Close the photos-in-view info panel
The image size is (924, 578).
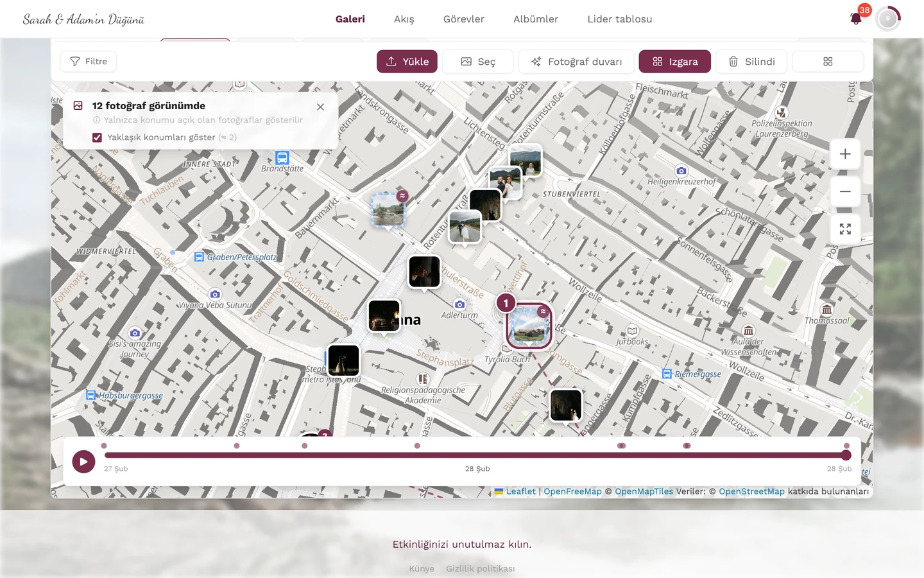(x=320, y=107)
